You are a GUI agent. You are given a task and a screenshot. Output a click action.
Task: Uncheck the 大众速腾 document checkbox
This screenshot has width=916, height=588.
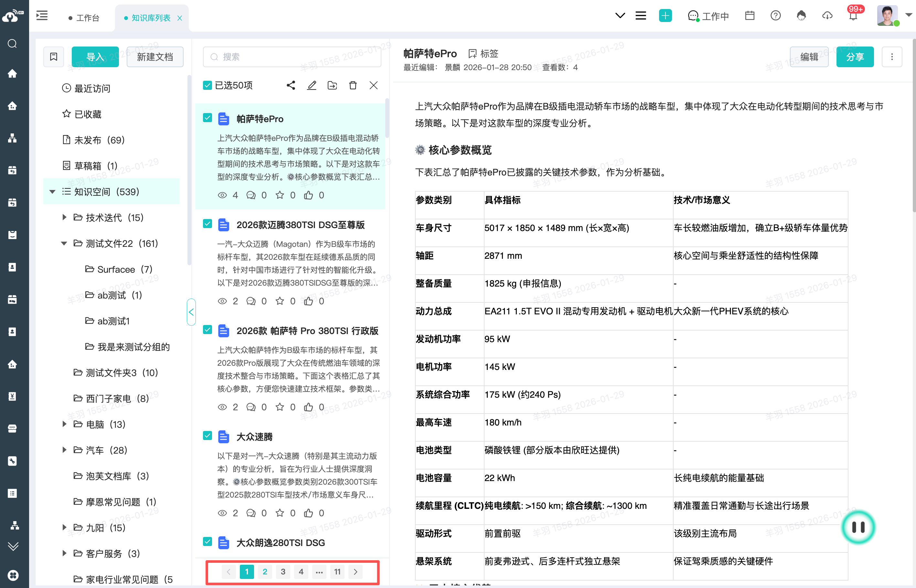coord(208,436)
